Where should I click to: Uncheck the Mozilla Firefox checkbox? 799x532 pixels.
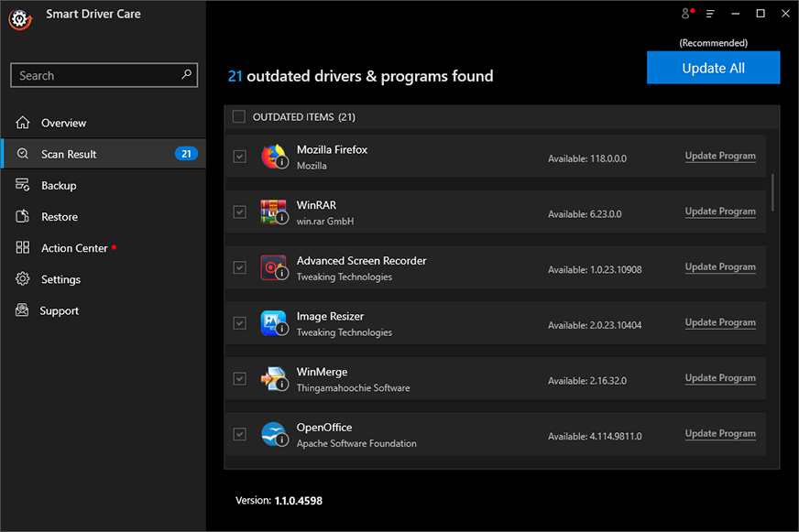point(239,157)
